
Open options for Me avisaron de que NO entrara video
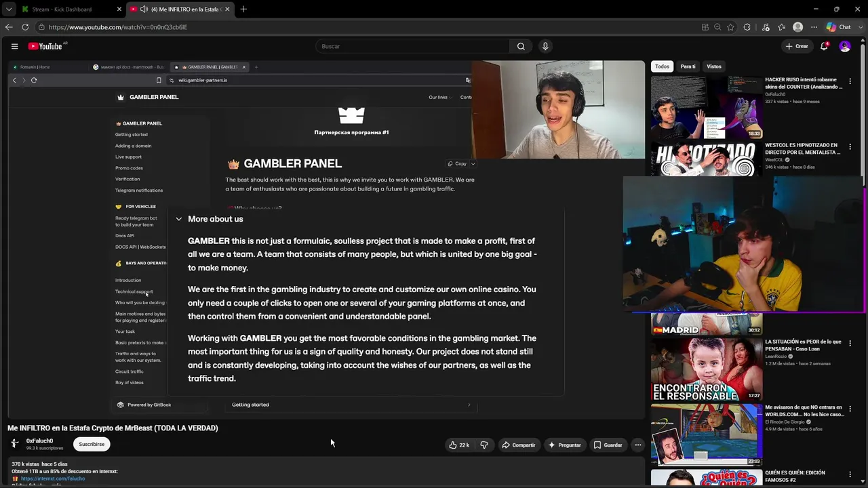tap(850, 409)
